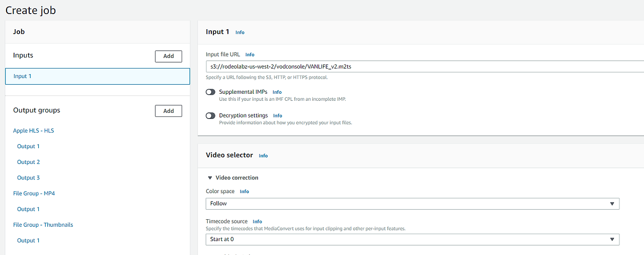Viewport: 644px width, 255px height.
Task: Toggle the Supplemental IMPs switch
Action: pos(210,92)
